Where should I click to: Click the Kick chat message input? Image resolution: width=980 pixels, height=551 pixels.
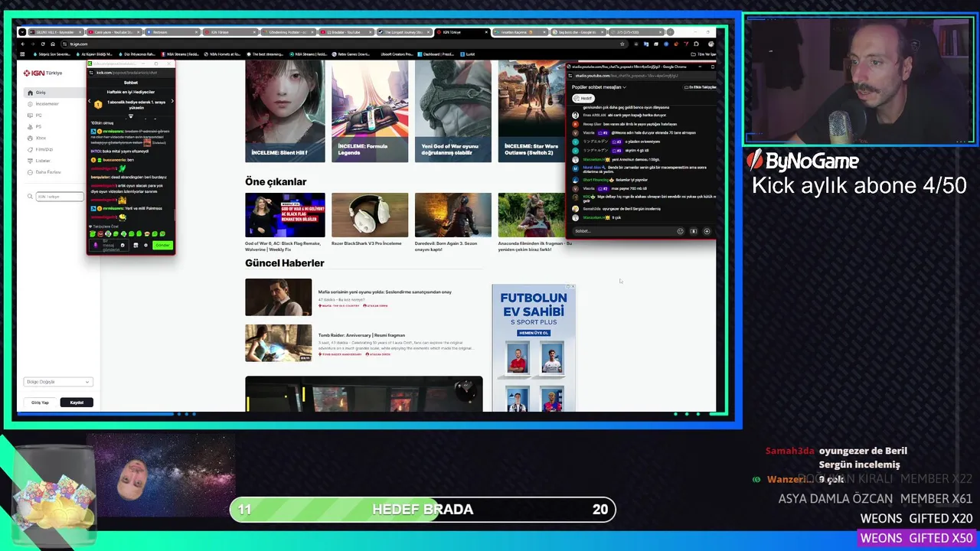pyautogui.click(x=108, y=245)
